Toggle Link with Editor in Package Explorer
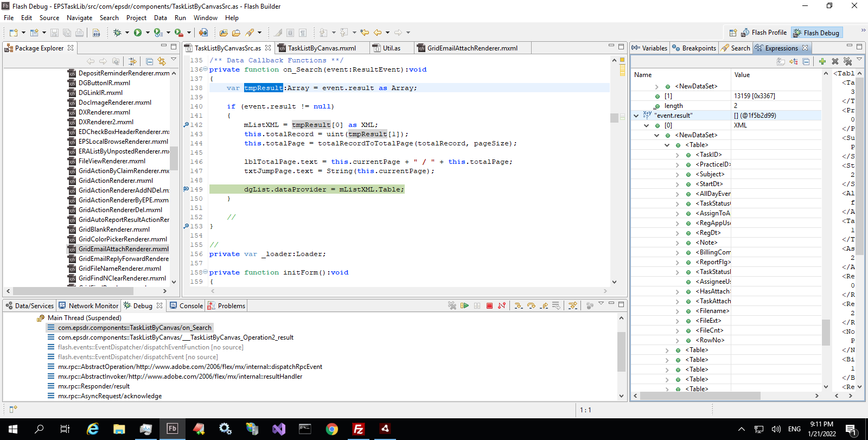Viewport: 868px width, 440px height. tap(162, 61)
